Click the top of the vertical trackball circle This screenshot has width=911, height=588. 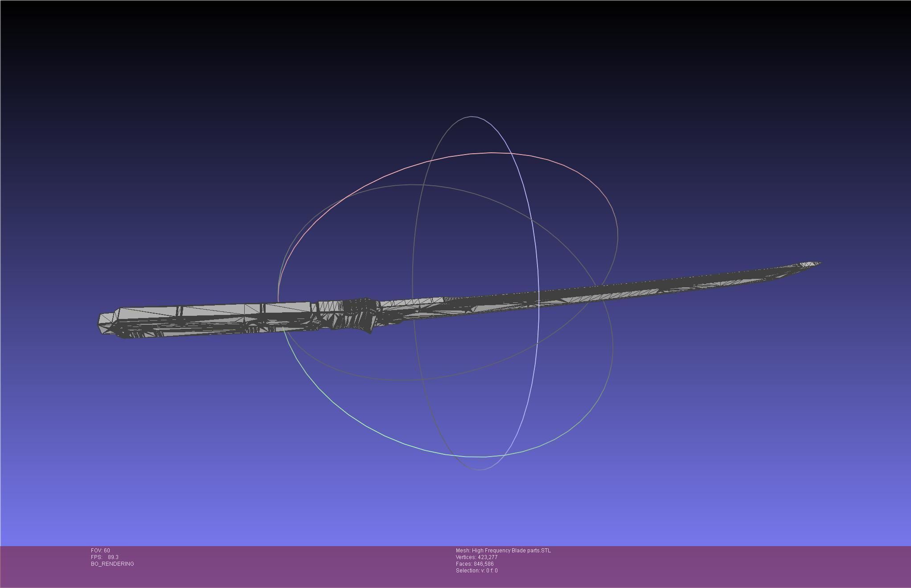coord(472,117)
